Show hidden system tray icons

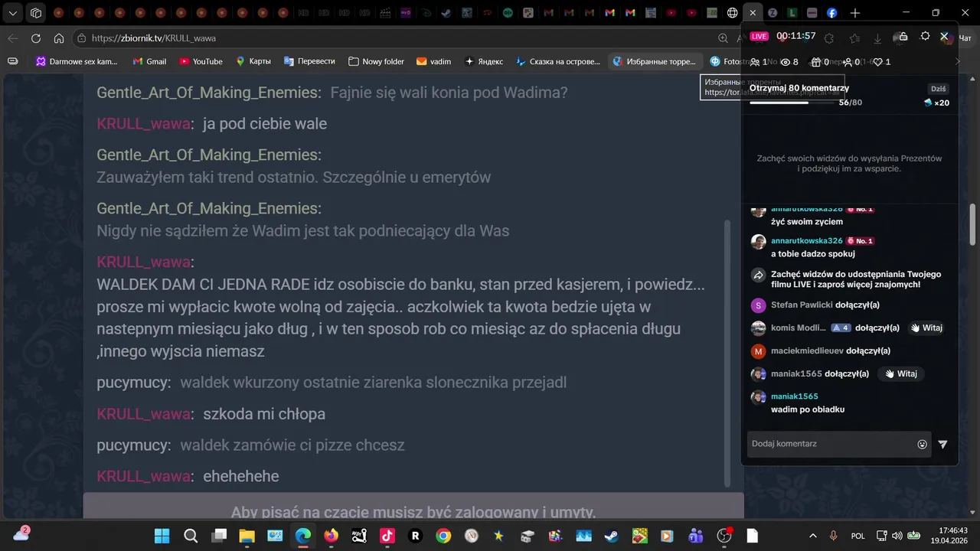coord(812,536)
